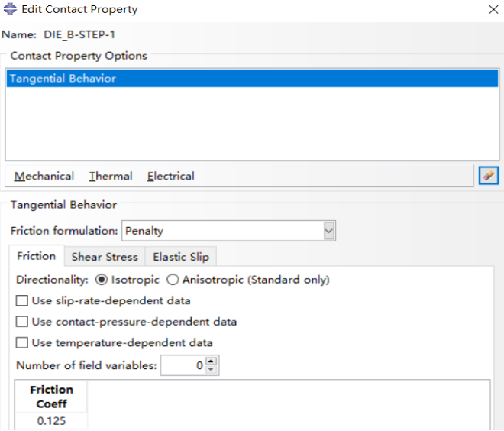Enable Use contact-pressure-dependent data checkbox
This screenshot has height=431, width=504.
[x=22, y=322]
